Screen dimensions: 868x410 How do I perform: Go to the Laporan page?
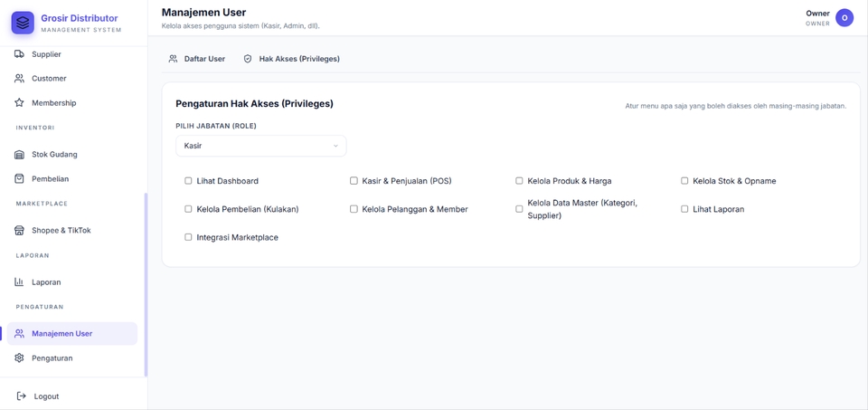coord(72,282)
